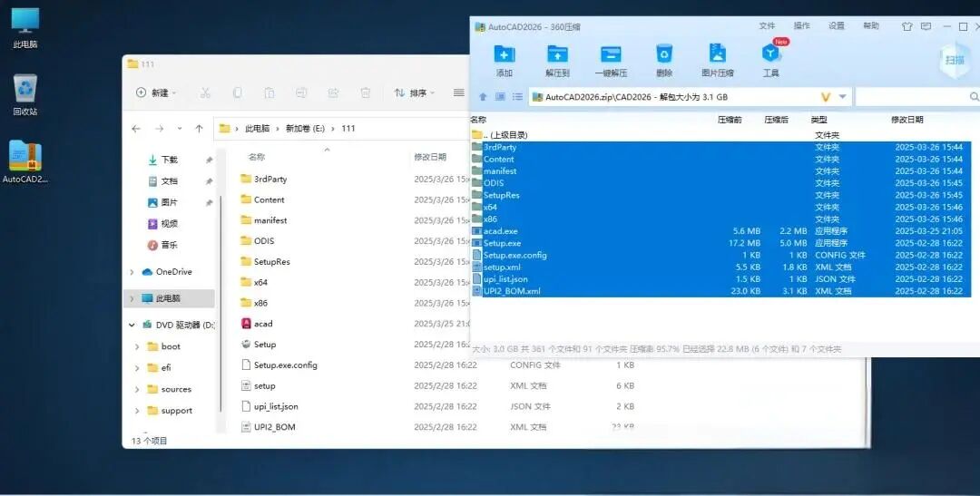The height and width of the screenshot is (496, 980).
Task: Sort Explorer list by 名称 column
Action: (x=256, y=157)
